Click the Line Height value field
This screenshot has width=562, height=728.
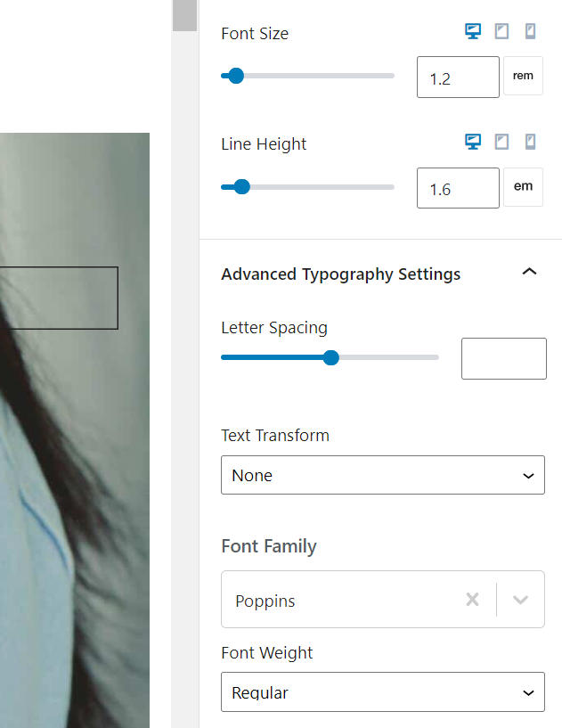pyautogui.click(x=457, y=188)
